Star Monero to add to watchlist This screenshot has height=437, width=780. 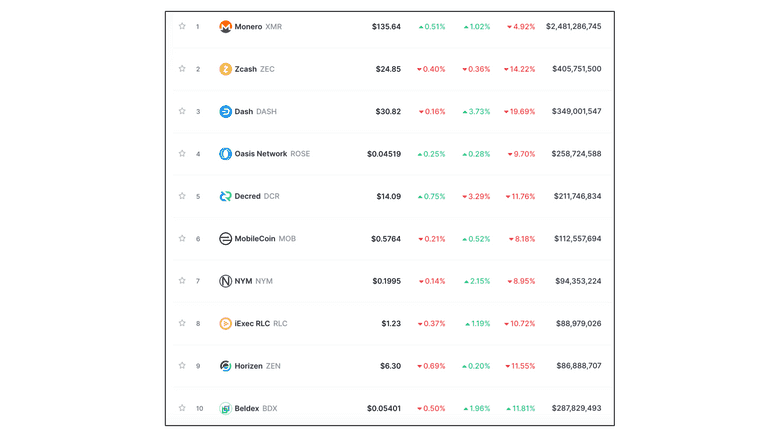point(182,27)
